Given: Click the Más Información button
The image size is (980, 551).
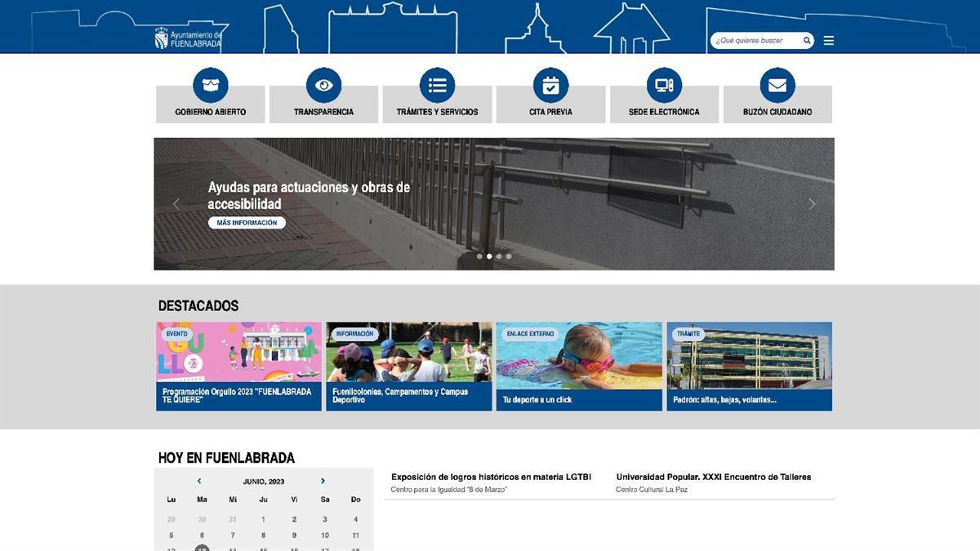Looking at the screenshot, I should click(x=247, y=223).
